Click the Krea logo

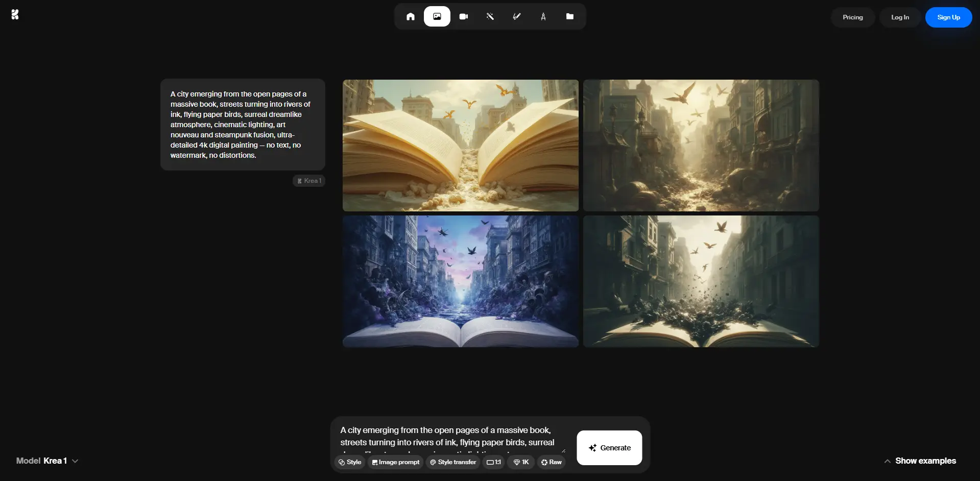tap(15, 15)
